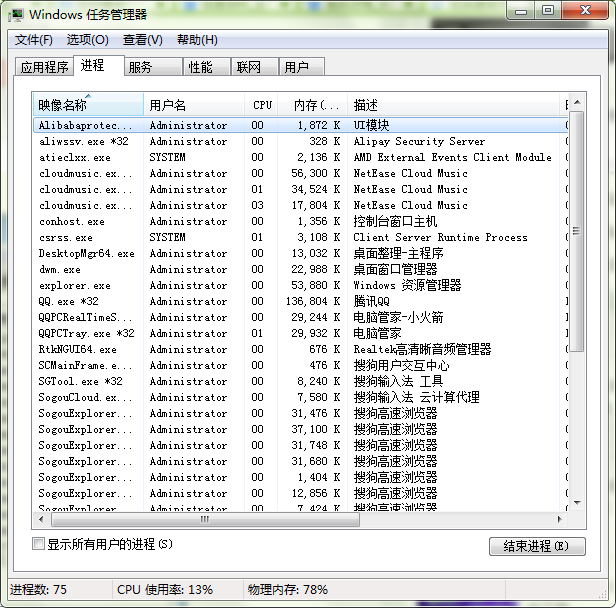Open the 选项(O) menu
616x608 pixels.
tap(87, 40)
